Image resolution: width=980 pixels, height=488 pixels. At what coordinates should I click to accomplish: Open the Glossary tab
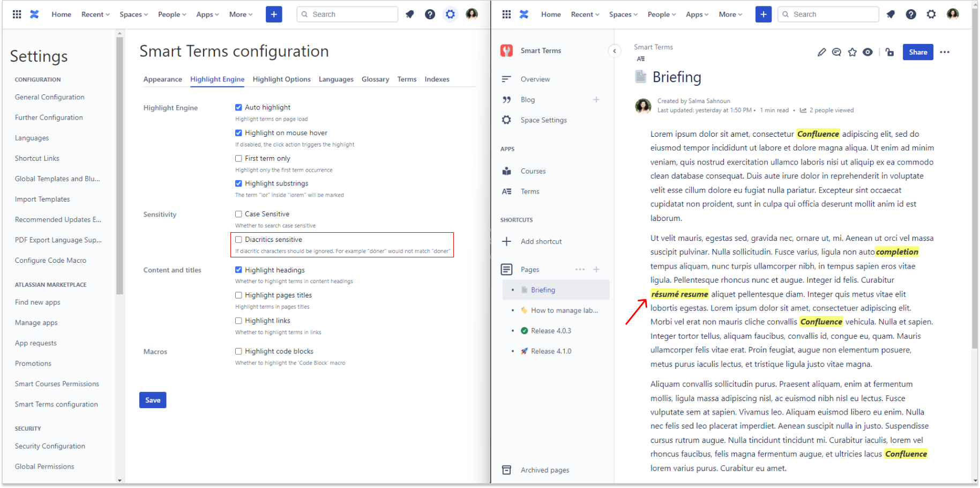pos(375,79)
